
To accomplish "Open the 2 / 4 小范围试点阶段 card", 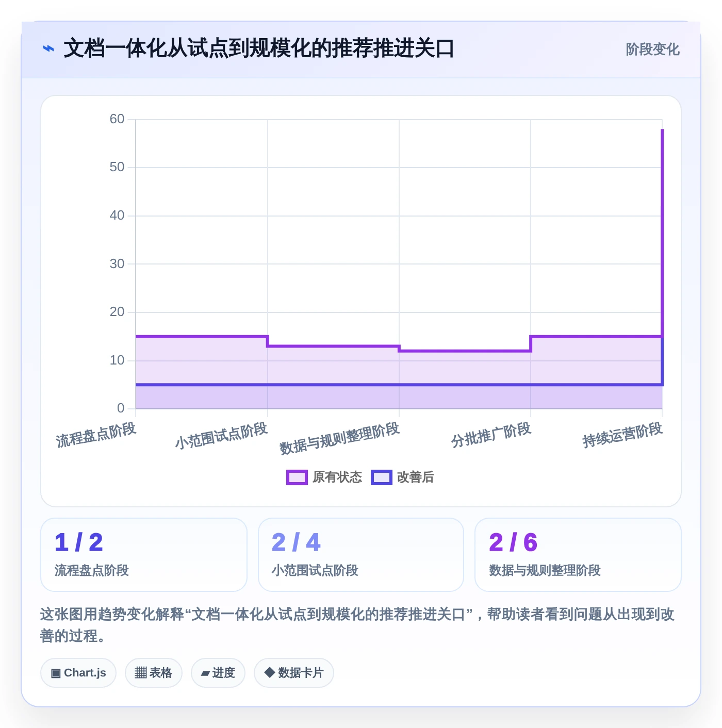I will pyautogui.click(x=361, y=555).
